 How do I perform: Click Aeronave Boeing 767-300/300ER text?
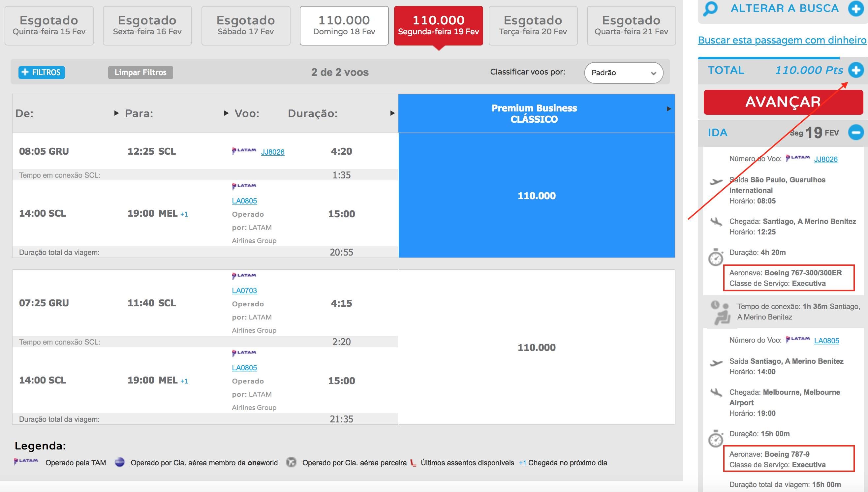point(786,273)
